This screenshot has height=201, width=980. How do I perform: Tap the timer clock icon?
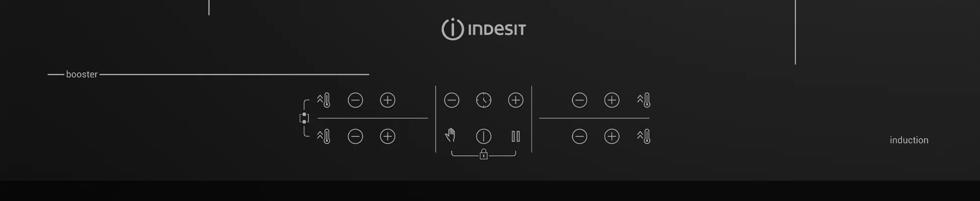(x=484, y=100)
